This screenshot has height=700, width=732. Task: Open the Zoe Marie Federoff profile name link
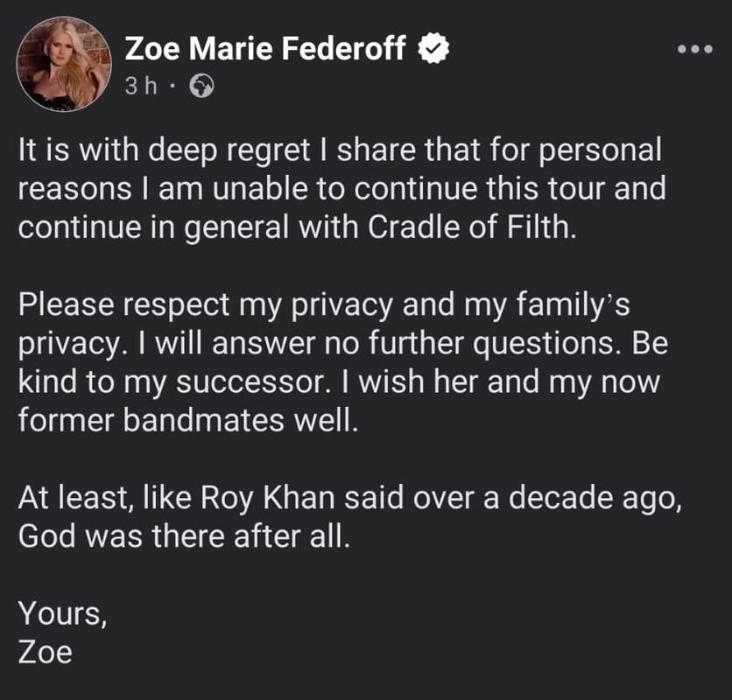(x=265, y=49)
